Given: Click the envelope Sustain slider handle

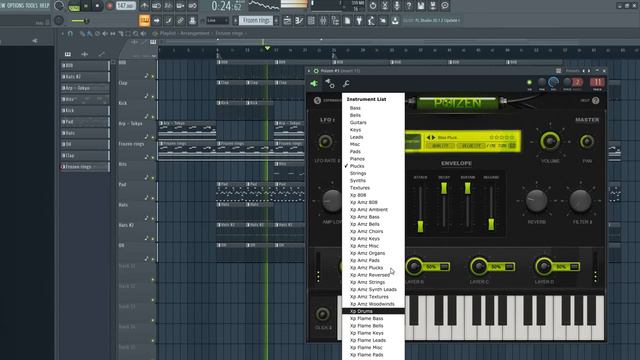Looking at the screenshot, I should tap(467, 188).
